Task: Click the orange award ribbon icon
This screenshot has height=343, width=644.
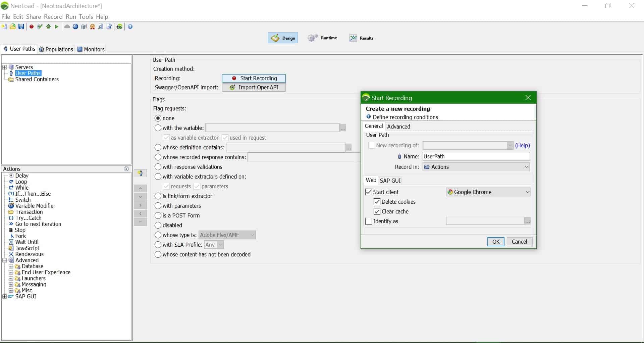Action: pos(93,27)
